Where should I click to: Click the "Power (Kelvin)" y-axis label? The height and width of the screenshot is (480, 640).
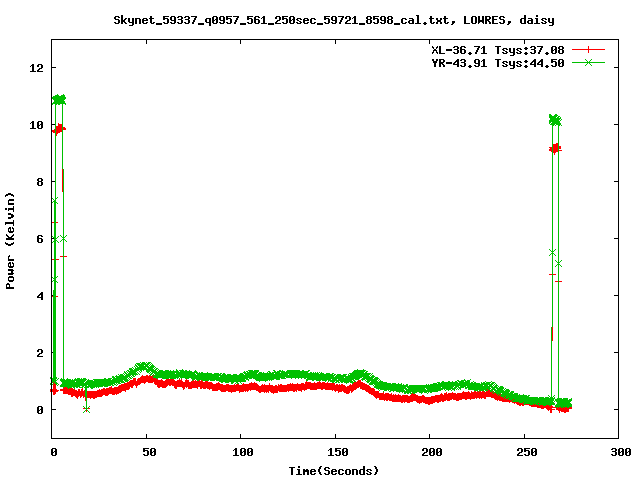coord(10,241)
